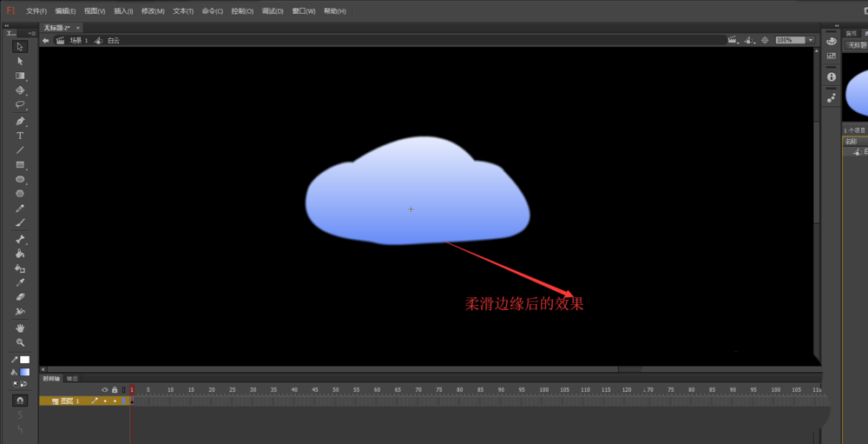Select the PolyStar tool
868x444 pixels.
pyautogui.click(x=20, y=194)
